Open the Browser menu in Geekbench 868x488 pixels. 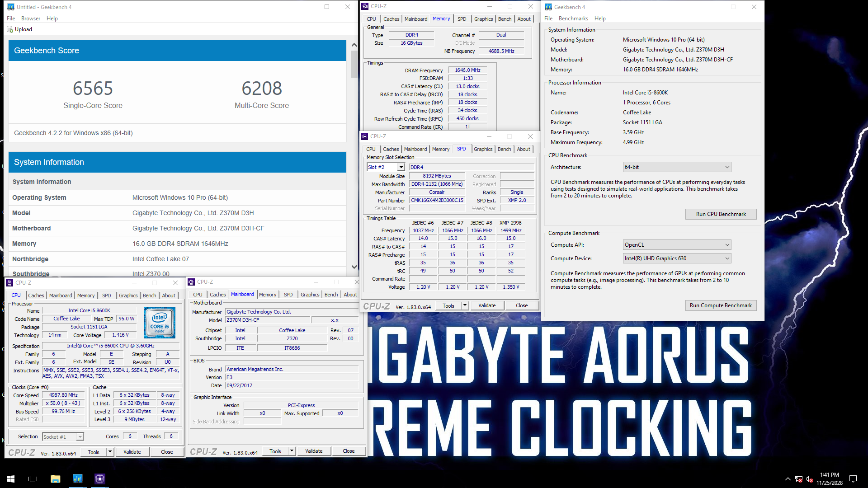coord(31,19)
